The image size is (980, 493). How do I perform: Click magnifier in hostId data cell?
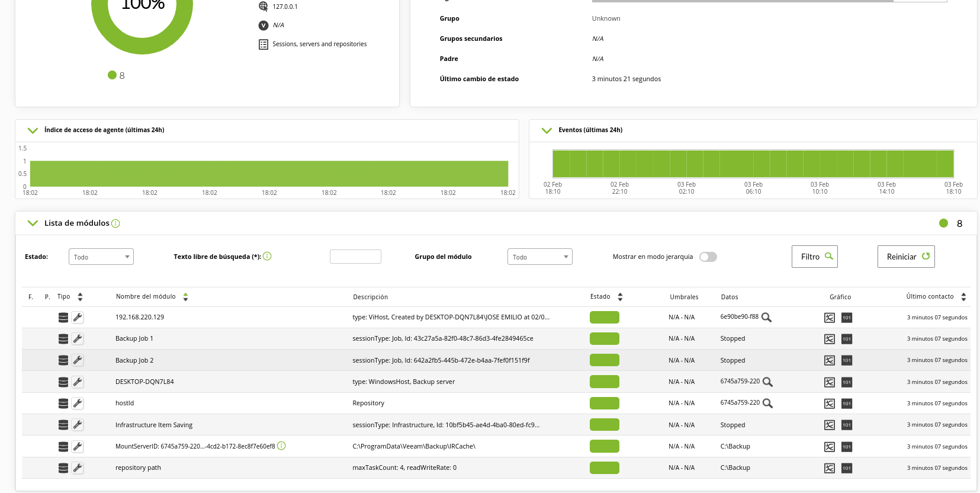pyautogui.click(x=767, y=404)
